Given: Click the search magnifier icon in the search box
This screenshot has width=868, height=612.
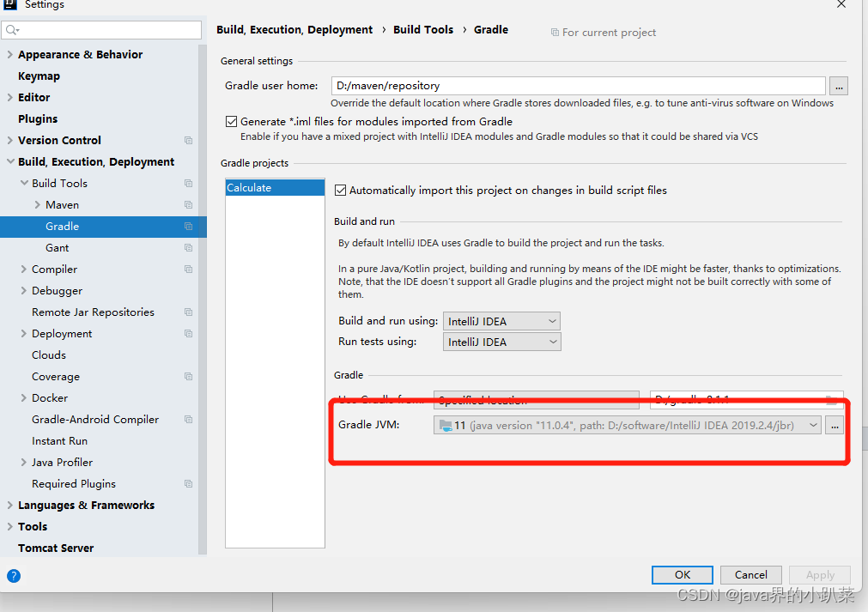Looking at the screenshot, I should tap(12, 30).
